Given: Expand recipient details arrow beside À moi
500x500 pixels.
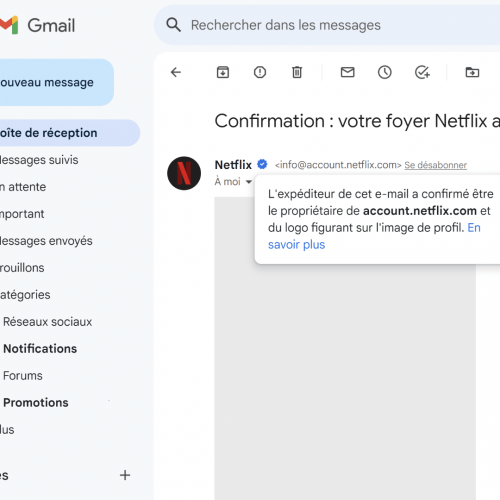Looking at the screenshot, I should point(248,182).
